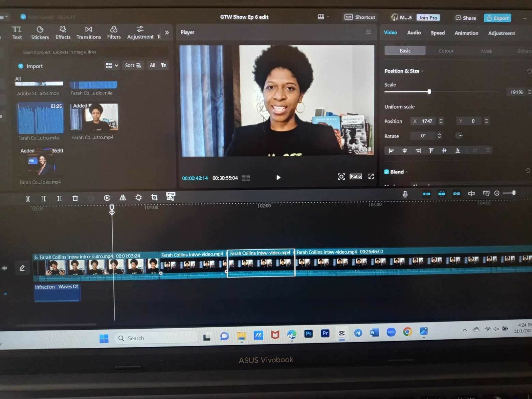Select the Farah Collins intvw-video.mp4 clip
532x399 pixels.
(x=261, y=263)
